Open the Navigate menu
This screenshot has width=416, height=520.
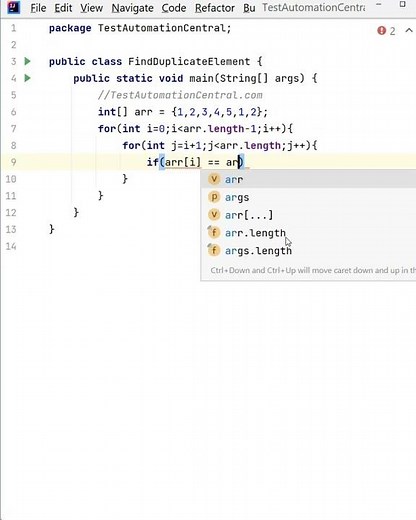[x=132, y=8]
